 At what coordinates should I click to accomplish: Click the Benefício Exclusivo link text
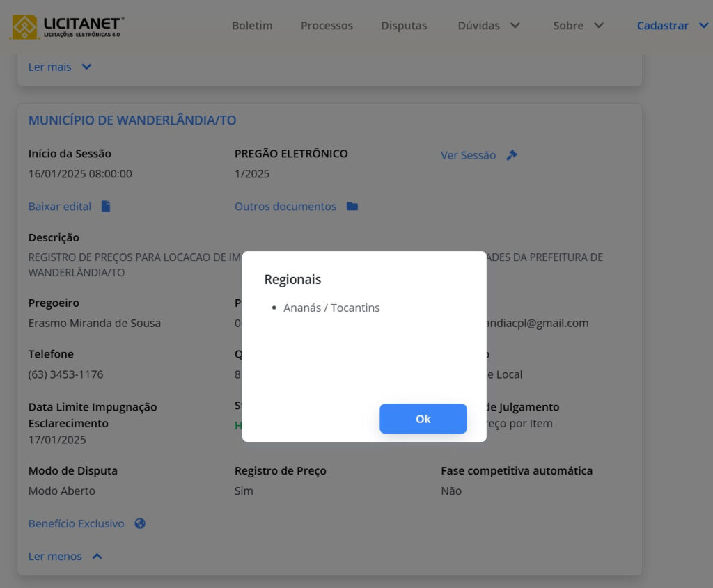click(77, 523)
